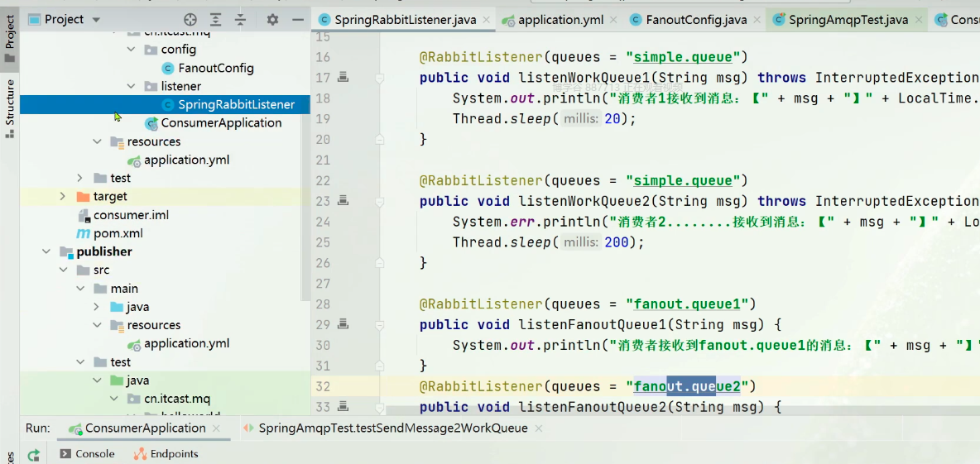Switch to FanoutConfig.java editor tab
980x464 pixels.
point(696,20)
